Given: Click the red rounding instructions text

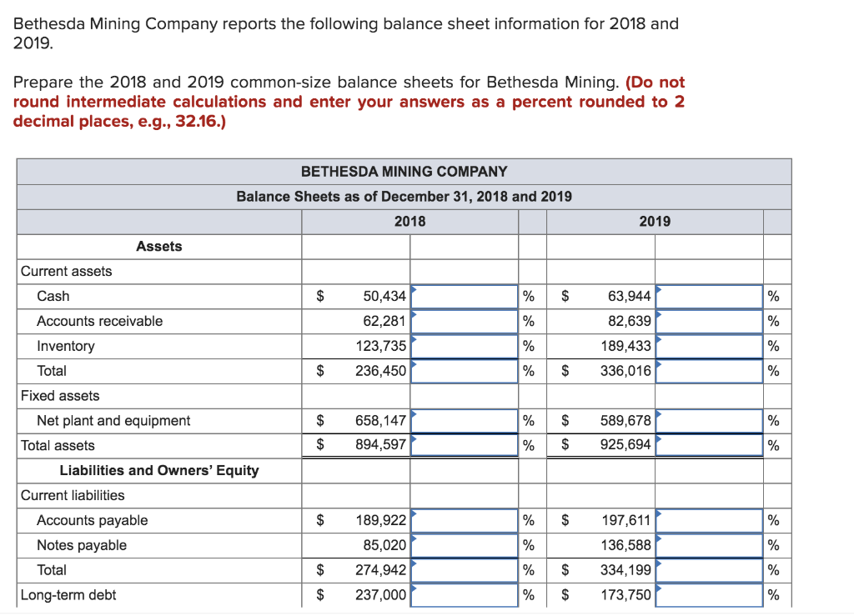Looking at the screenshot, I should (349, 102).
